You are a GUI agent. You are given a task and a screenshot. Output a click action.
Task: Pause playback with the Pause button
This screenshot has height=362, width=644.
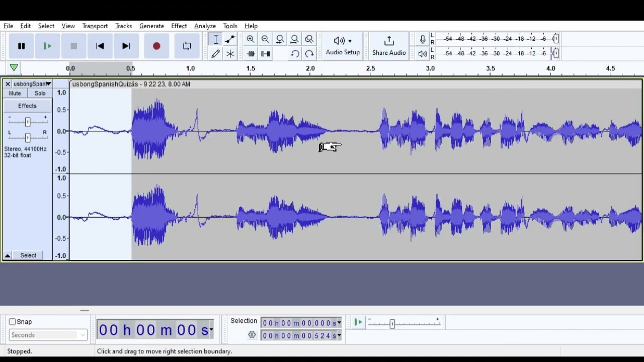coord(21,46)
